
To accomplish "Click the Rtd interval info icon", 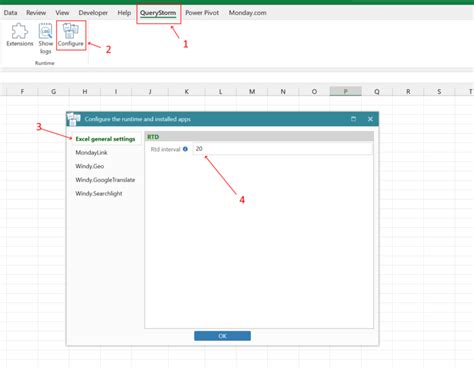I will [x=185, y=149].
